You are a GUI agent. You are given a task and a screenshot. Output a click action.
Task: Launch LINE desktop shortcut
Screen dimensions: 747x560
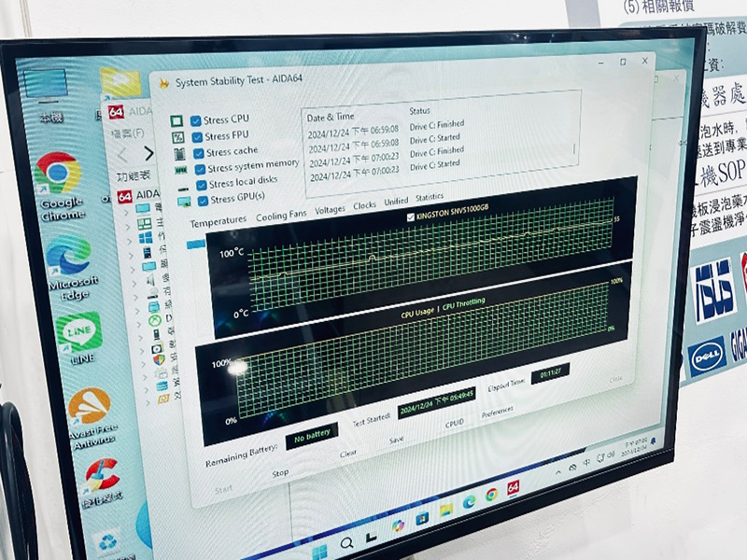tap(80, 337)
